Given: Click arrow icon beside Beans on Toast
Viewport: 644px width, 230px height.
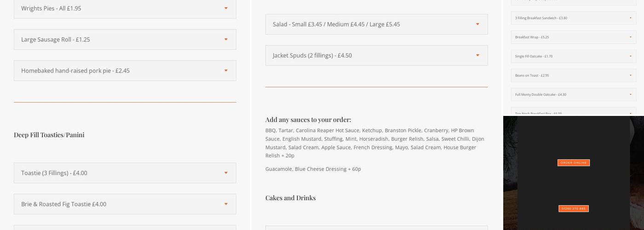Looking at the screenshot, I should 630,75.
